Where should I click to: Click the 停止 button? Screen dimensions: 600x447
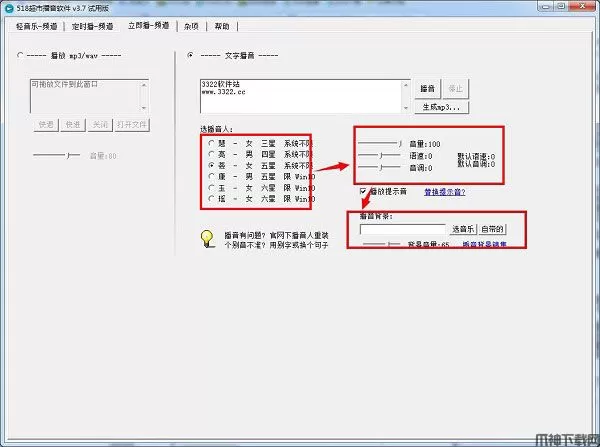(455, 89)
